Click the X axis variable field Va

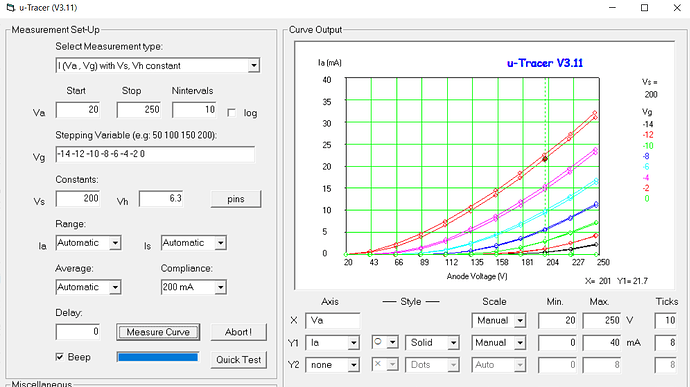(x=333, y=321)
